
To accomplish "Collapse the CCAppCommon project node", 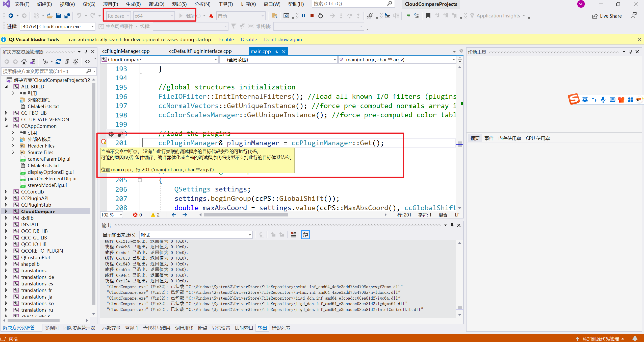I will (x=6, y=126).
